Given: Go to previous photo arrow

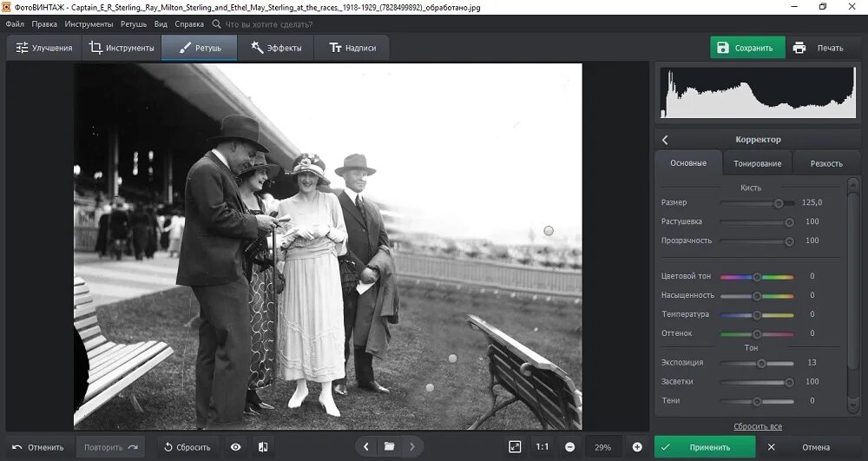Looking at the screenshot, I should [x=366, y=446].
